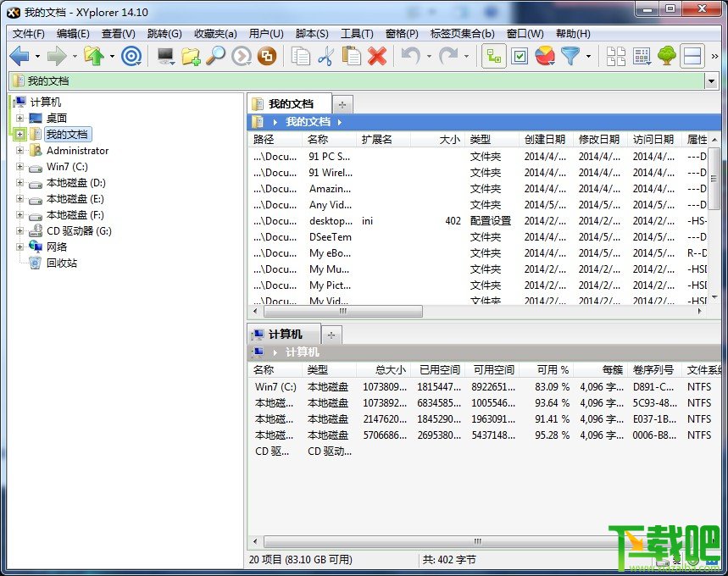The width and height of the screenshot is (728, 576).
Task: Click the orange round toolbar icon
Action: point(267,57)
